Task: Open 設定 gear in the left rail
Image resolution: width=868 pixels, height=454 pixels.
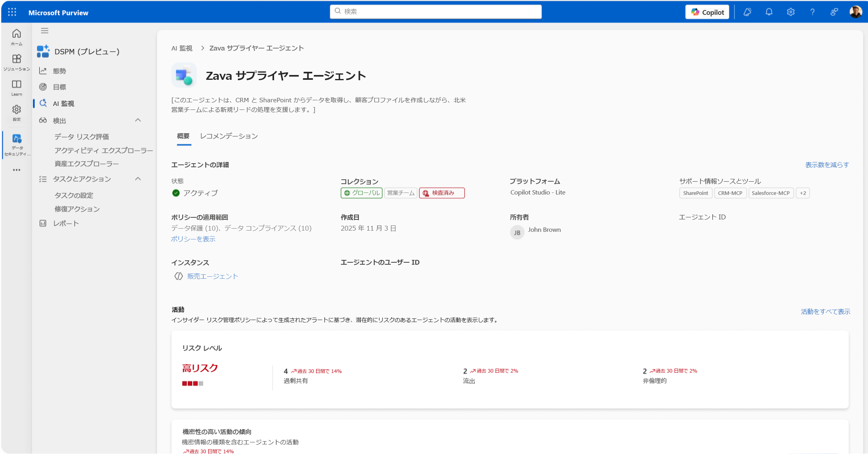Action: tap(16, 113)
